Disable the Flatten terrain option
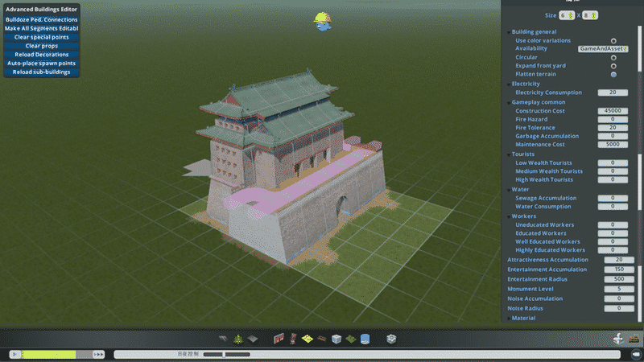 click(613, 74)
